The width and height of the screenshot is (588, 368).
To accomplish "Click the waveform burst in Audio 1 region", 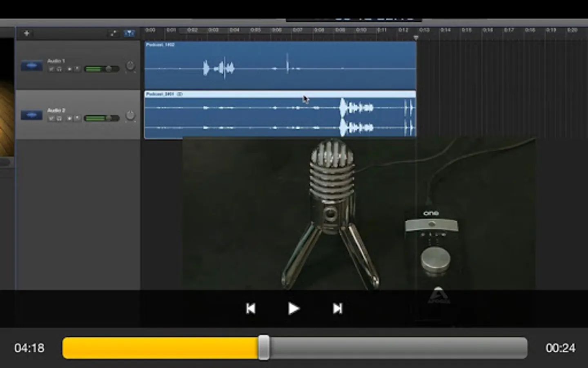I will coord(219,68).
